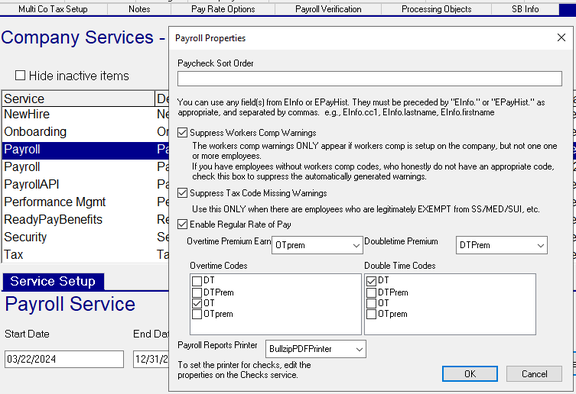This screenshot has height=394, width=576.
Task: Check OTprem in Overtime Codes list
Action: coord(197,314)
